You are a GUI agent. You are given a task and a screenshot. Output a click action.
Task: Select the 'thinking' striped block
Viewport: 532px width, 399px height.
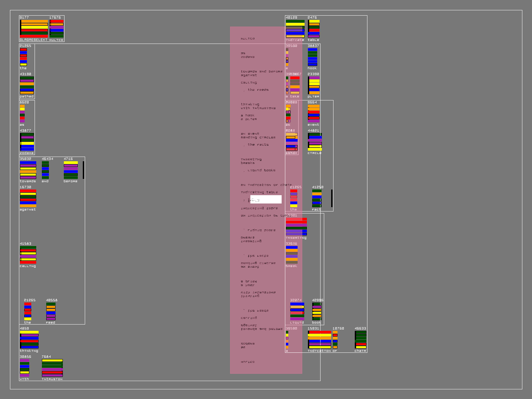(29, 339)
